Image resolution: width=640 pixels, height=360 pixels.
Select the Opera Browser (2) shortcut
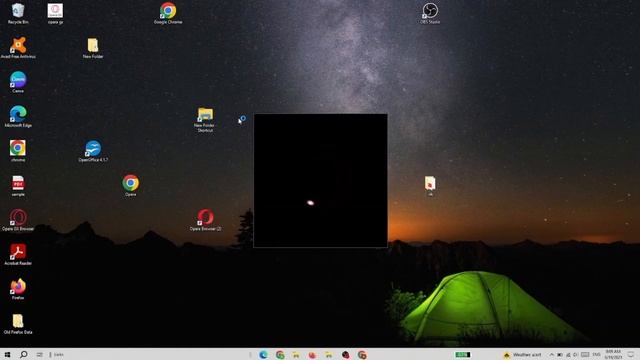tap(205, 220)
